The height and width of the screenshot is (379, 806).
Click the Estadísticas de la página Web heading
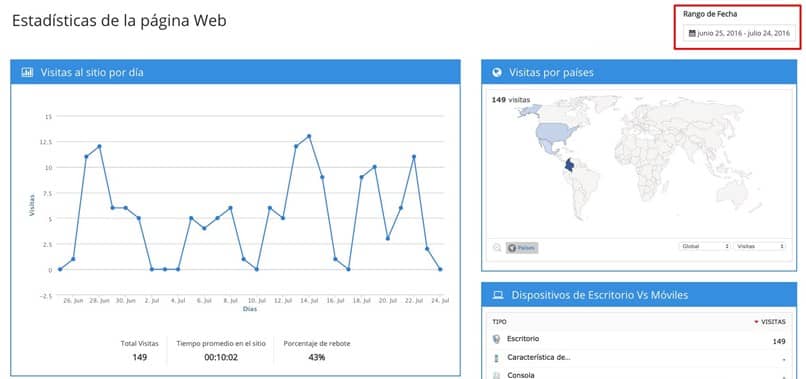[x=119, y=21]
